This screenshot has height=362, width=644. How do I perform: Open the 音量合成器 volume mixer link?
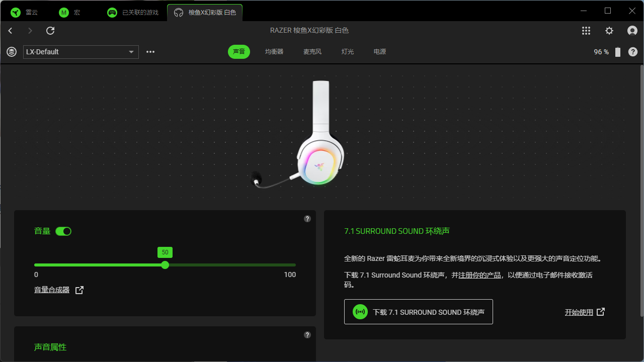(52, 290)
